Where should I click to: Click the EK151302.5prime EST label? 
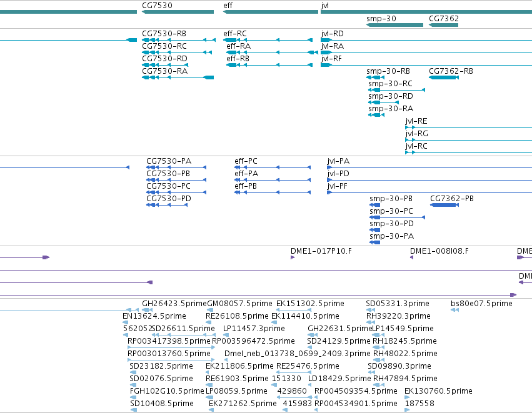310,304
